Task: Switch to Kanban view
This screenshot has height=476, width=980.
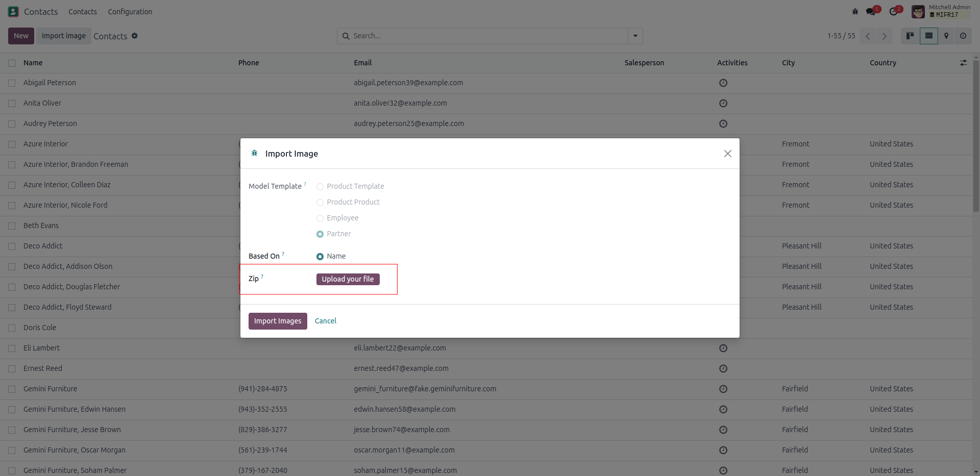Action: tap(910, 36)
